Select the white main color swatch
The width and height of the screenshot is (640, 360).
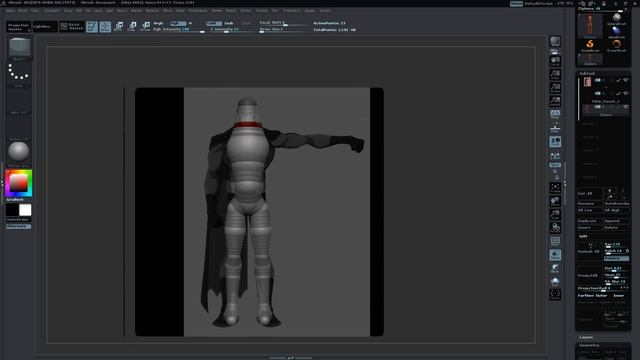coord(25,210)
